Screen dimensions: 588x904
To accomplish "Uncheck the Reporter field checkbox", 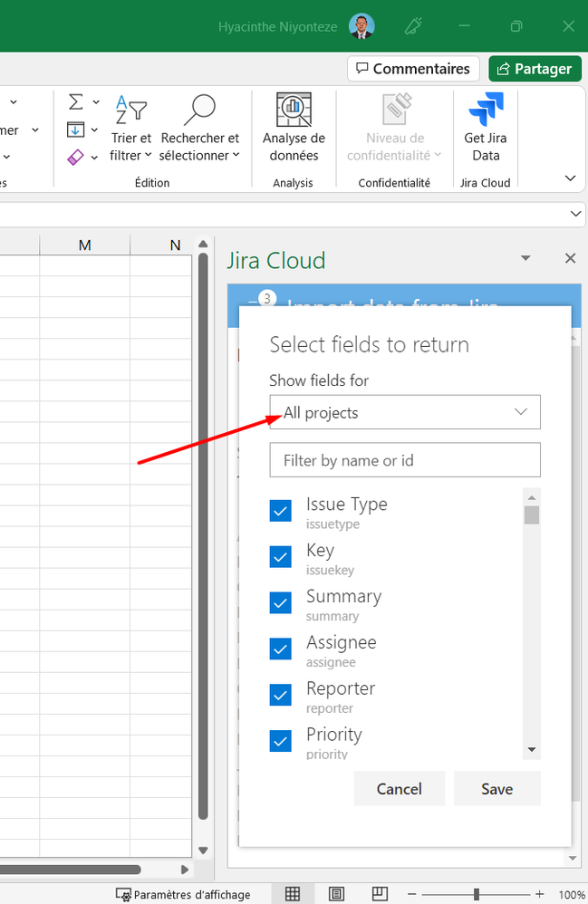I will [281, 696].
